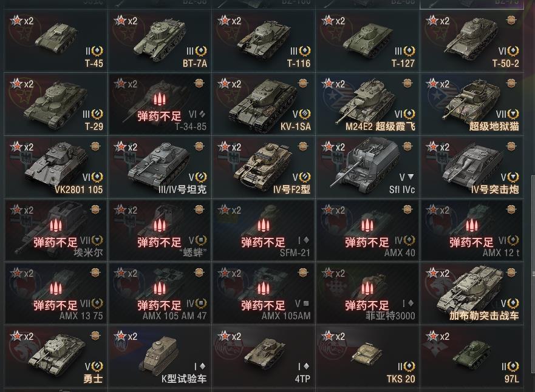The width and height of the screenshot is (535, 392).
Task: Select the 加布勒突击战车 vehicle
Action: [x=471, y=293]
